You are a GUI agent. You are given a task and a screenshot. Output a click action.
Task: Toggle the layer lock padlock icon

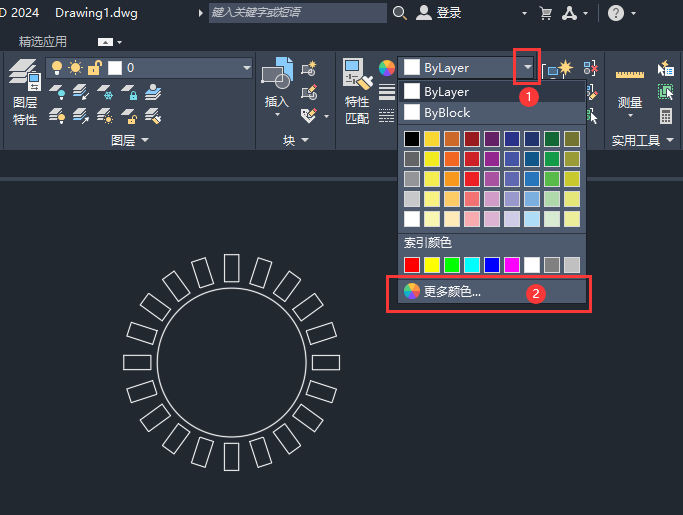(94, 68)
